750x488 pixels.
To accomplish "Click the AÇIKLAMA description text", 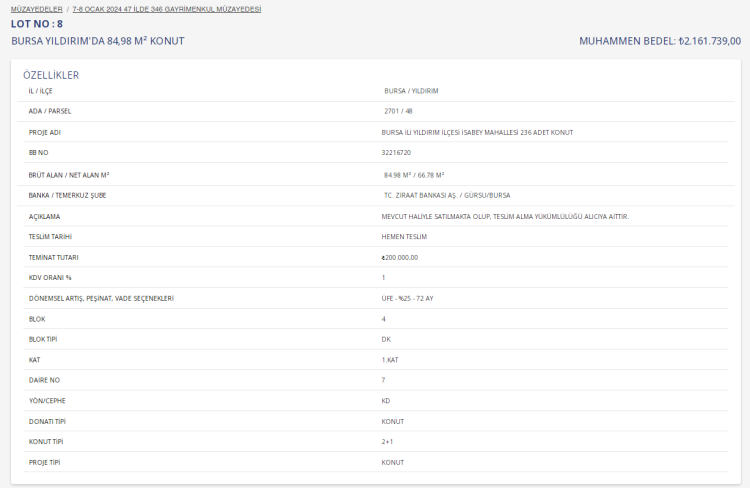I will point(505,216).
